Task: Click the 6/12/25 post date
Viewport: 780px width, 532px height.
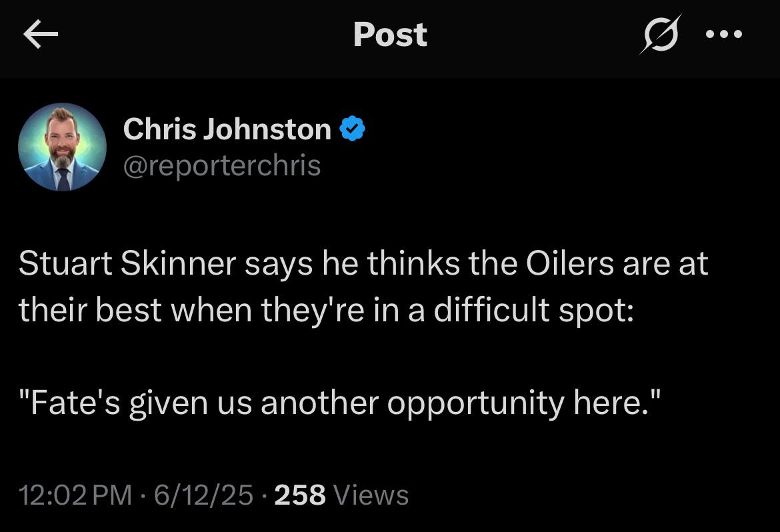Action: [203, 495]
